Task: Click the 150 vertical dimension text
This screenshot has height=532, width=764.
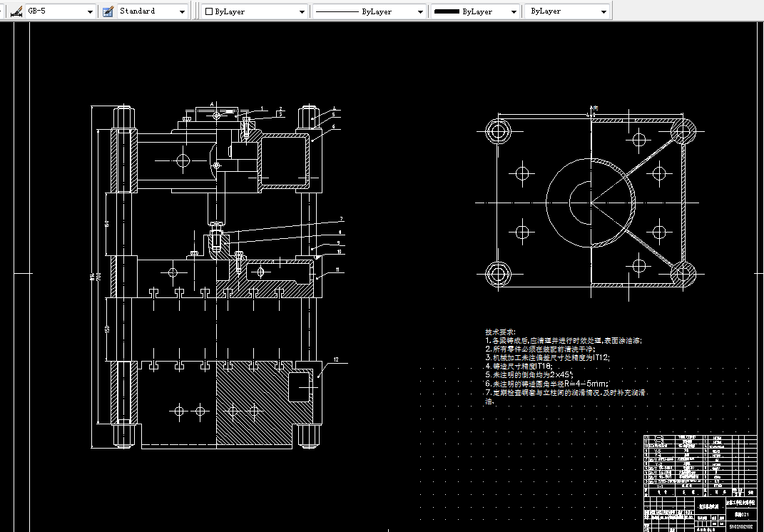Action: coord(107,329)
